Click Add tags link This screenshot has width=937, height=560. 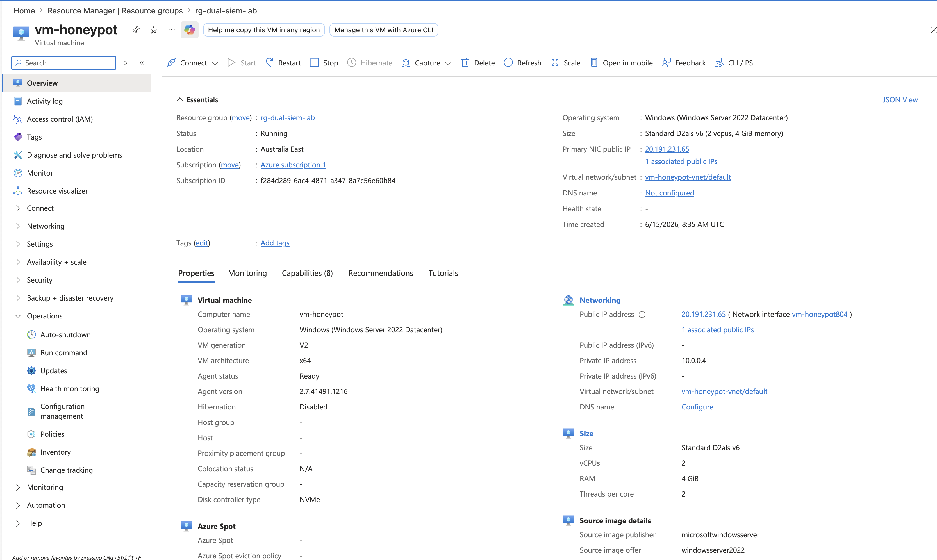(x=275, y=243)
